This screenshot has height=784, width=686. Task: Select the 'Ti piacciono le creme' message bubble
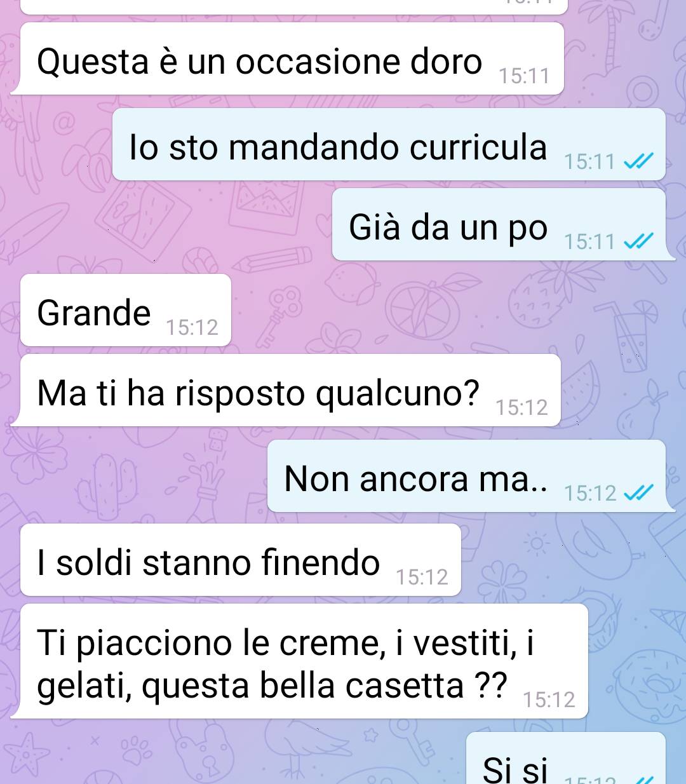[299, 661]
